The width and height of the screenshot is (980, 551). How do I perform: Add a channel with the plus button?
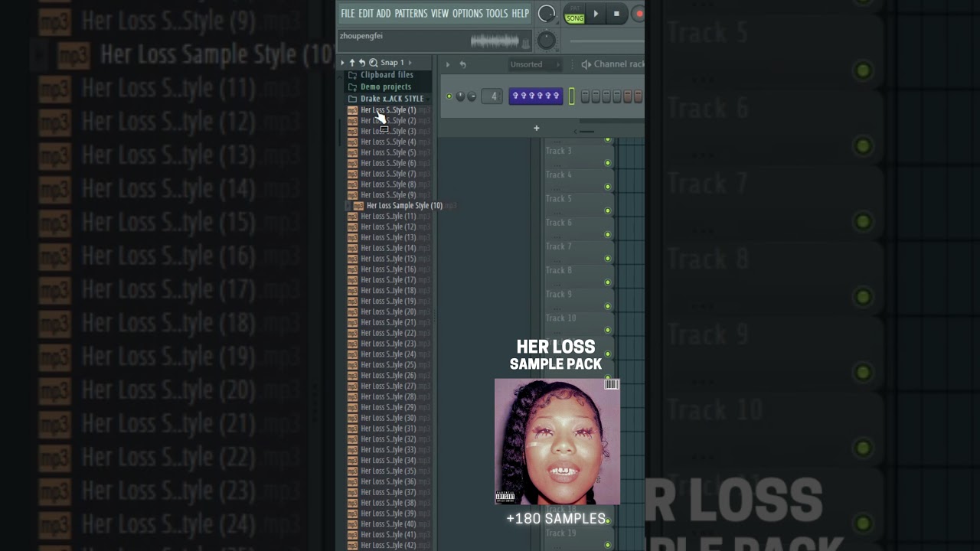point(537,128)
